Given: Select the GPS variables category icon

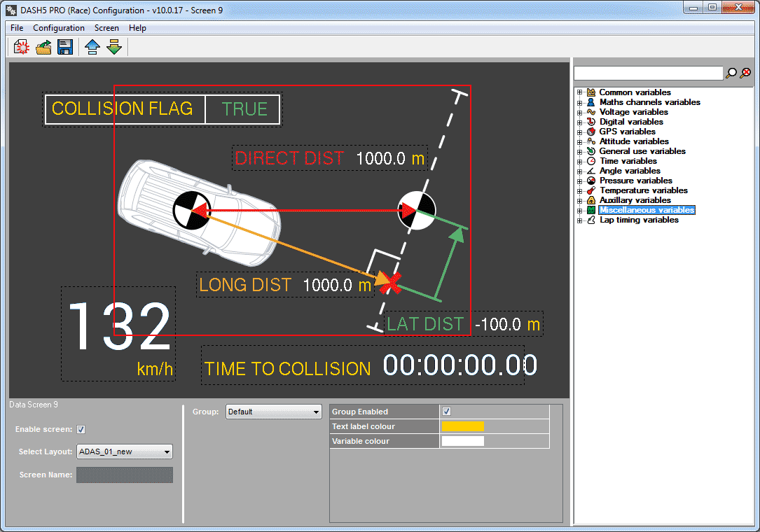Looking at the screenshot, I should coord(590,132).
